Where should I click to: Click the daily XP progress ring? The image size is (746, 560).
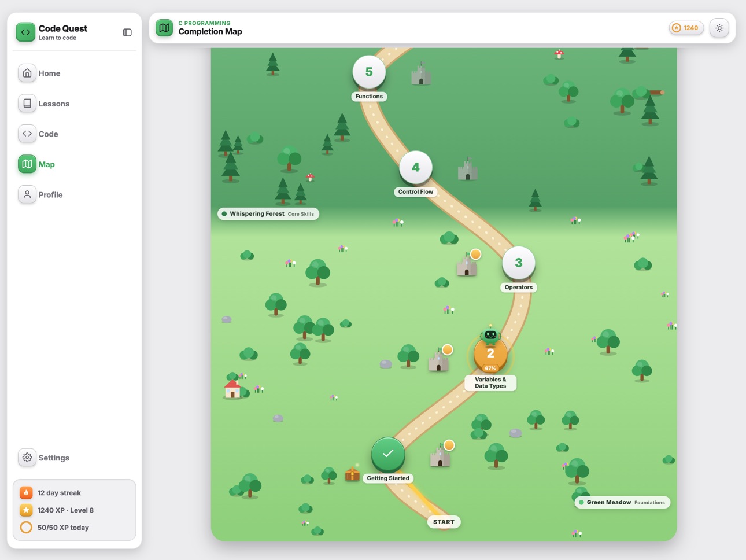[26, 528]
